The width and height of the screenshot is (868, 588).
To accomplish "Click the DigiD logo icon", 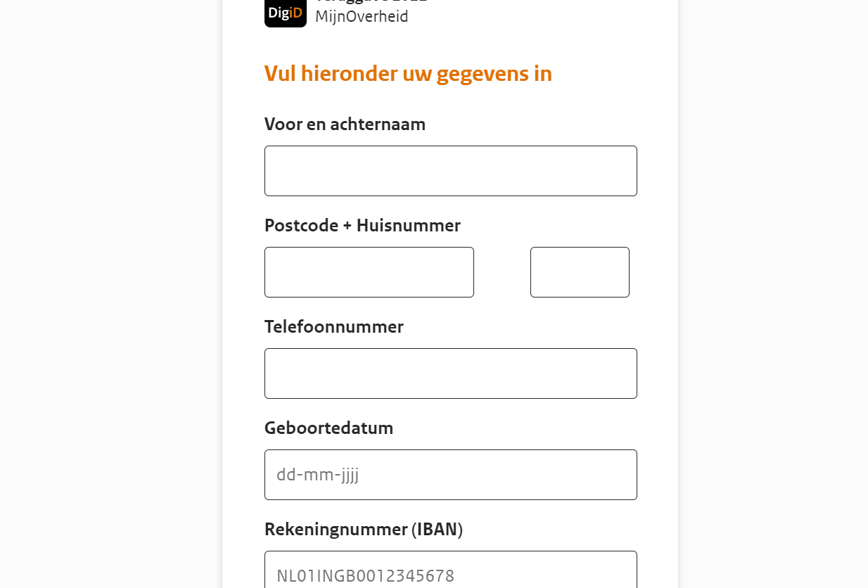I will click(285, 13).
